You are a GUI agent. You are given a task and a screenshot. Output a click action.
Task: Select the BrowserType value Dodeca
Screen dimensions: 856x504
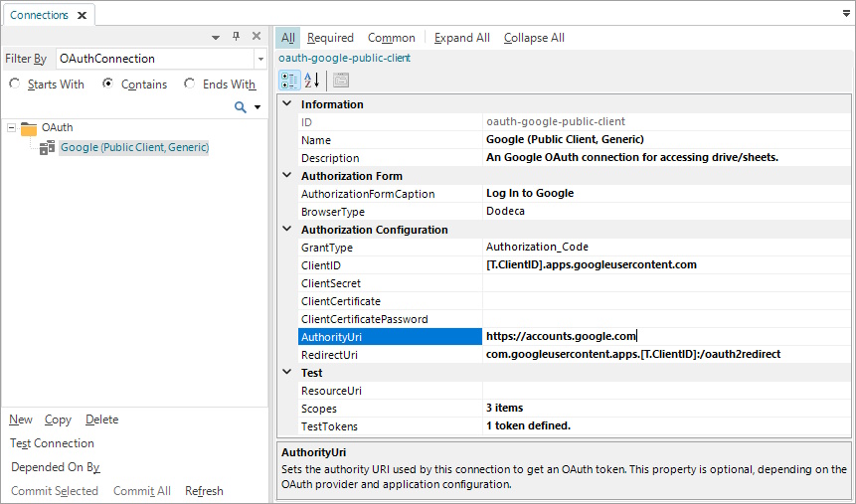(666, 212)
